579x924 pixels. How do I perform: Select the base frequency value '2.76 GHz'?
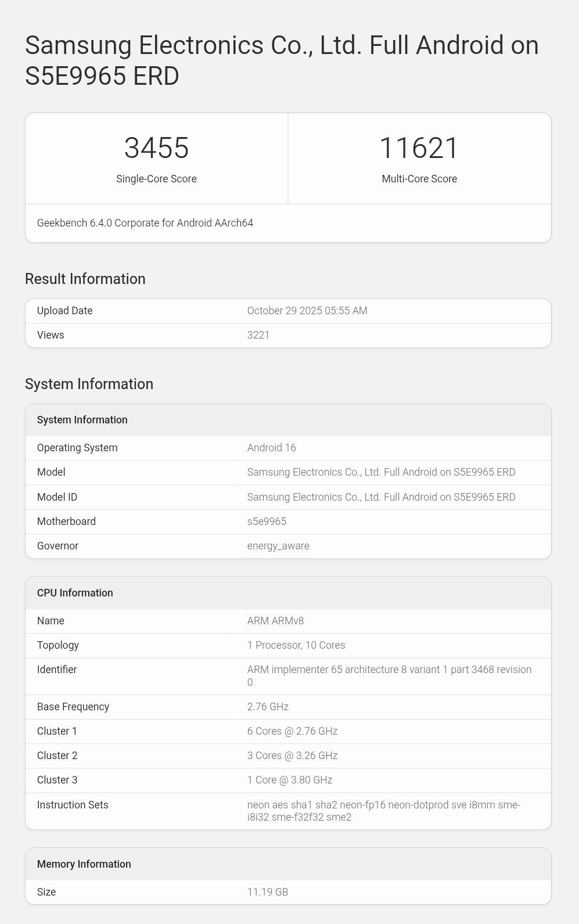[268, 707]
